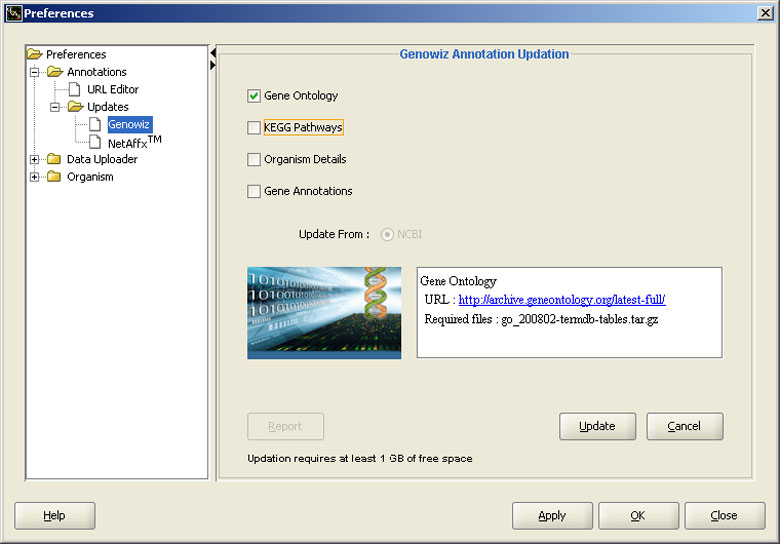Image resolution: width=780 pixels, height=544 pixels.
Task: Close the Preferences window with X
Action: (x=765, y=13)
